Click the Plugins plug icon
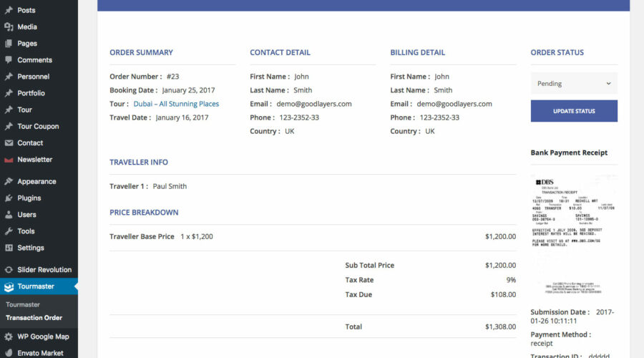The height and width of the screenshot is (358, 644). coord(9,198)
